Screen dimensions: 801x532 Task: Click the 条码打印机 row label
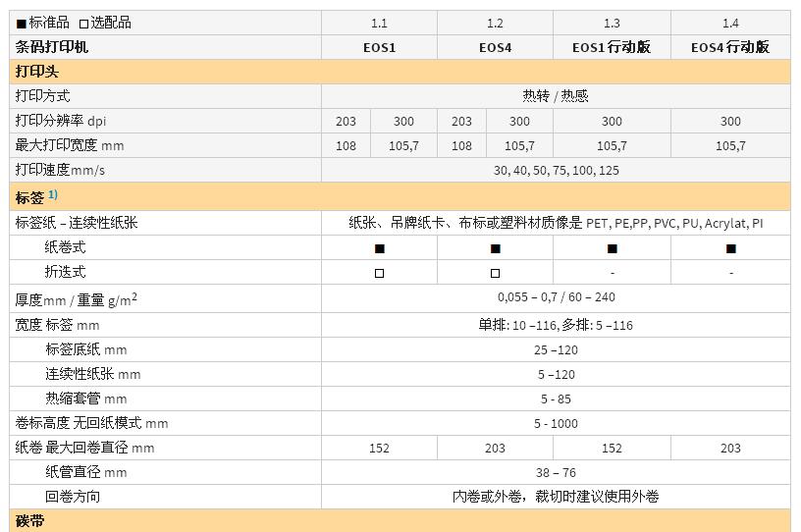pos(52,47)
